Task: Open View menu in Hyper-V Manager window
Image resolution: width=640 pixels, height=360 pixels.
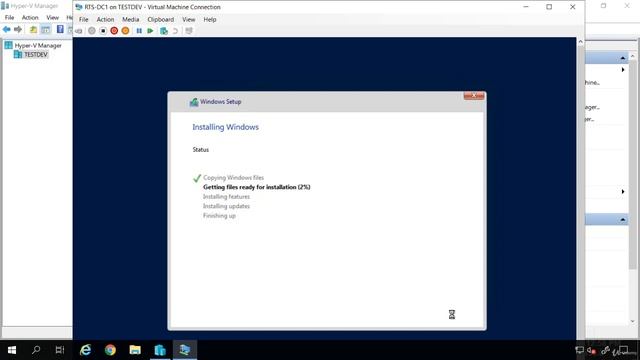Action: [52, 18]
